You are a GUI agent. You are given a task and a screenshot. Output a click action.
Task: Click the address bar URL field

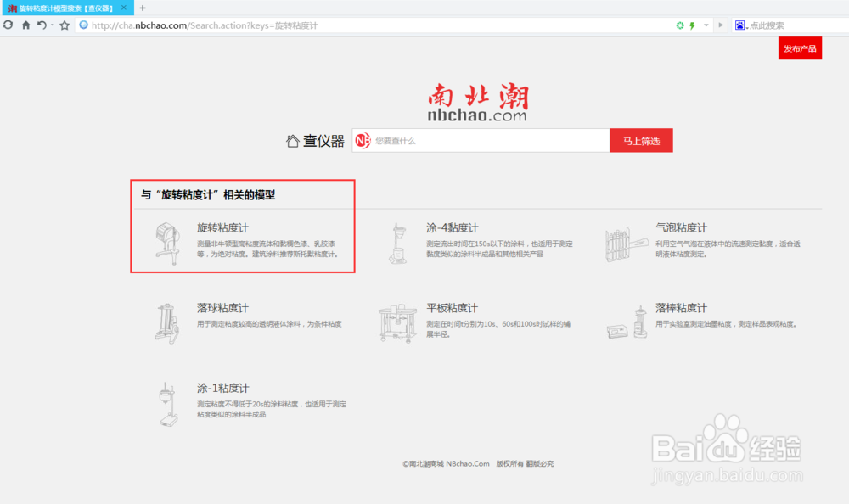tap(374, 25)
